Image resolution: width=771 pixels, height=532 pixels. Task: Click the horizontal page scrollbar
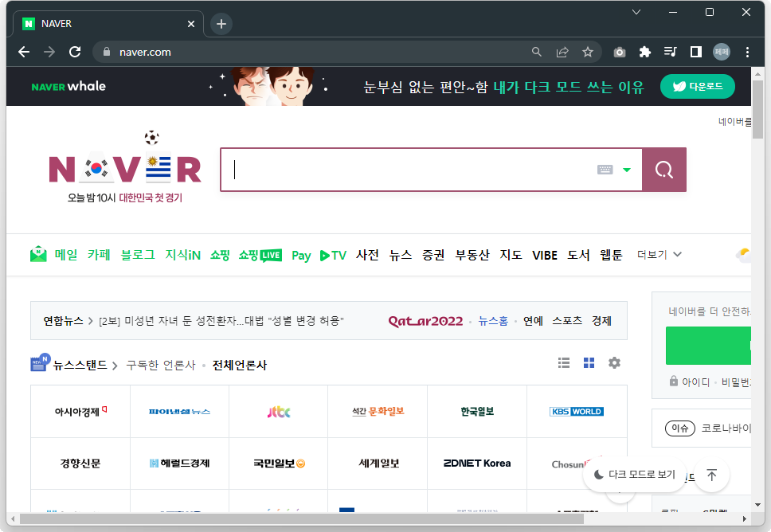click(301, 518)
